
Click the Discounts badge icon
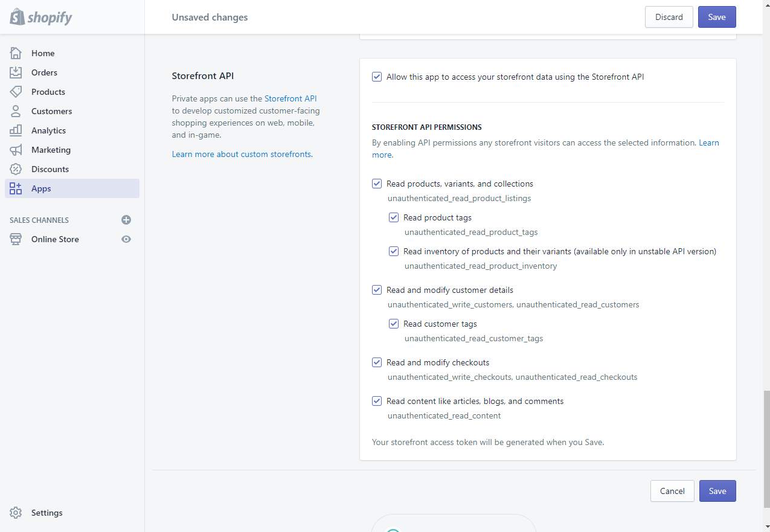16,169
